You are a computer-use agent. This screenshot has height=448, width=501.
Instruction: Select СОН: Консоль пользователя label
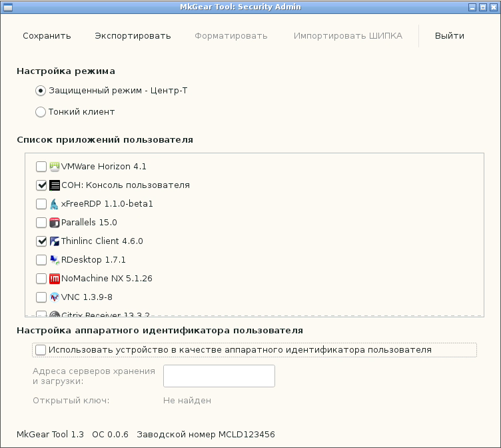125,185
